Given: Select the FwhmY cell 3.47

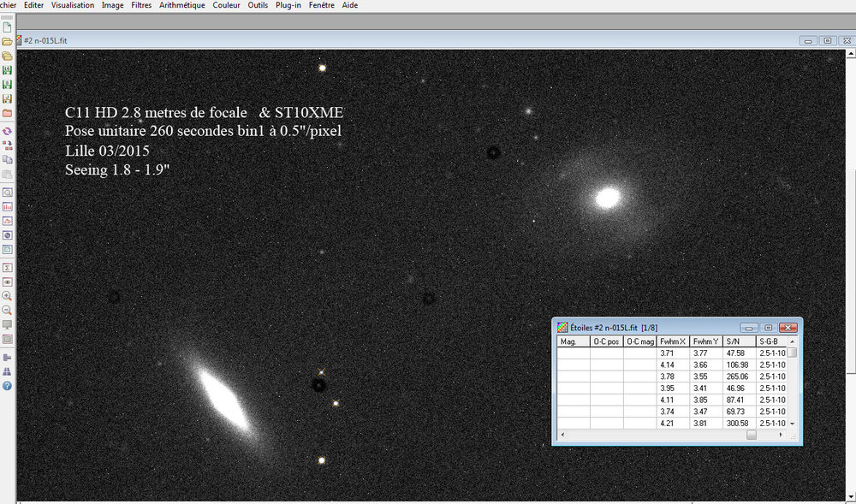Looking at the screenshot, I should 706,412.
